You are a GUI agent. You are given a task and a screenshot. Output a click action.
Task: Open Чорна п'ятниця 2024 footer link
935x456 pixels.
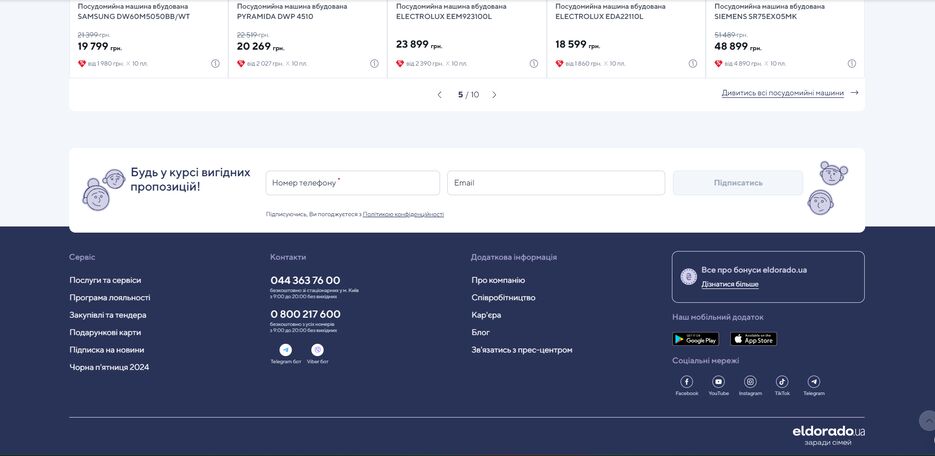click(x=109, y=367)
